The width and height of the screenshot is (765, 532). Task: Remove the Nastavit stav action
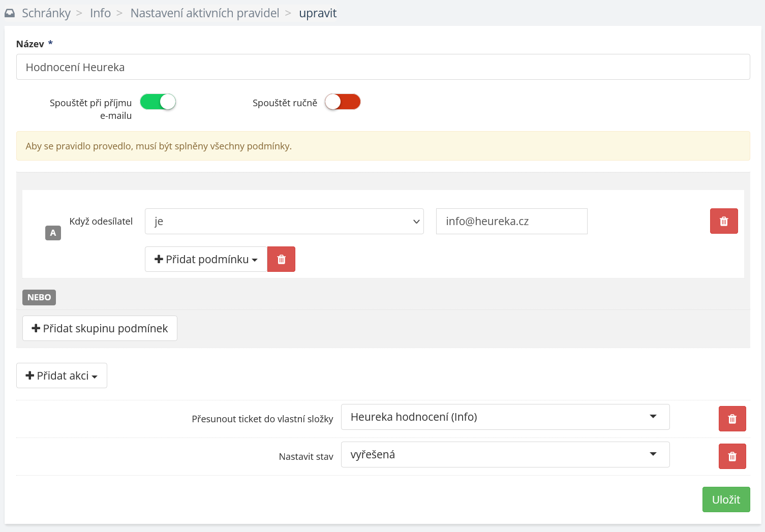[x=732, y=456]
